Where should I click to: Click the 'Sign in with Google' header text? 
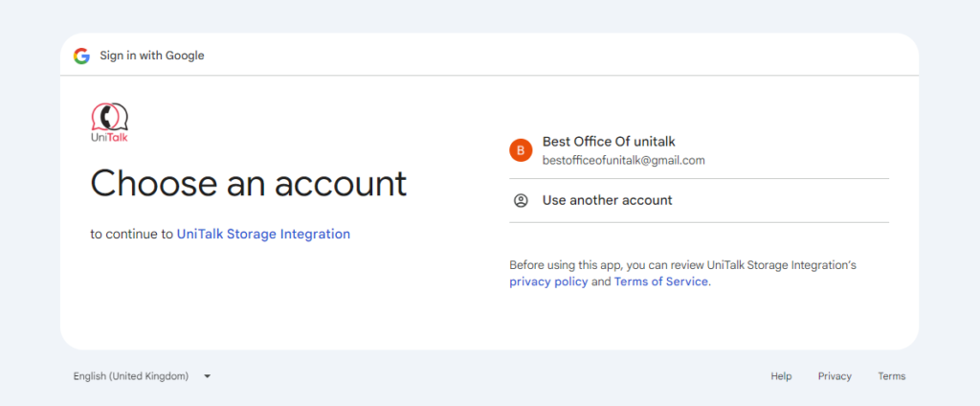coord(152,56)
